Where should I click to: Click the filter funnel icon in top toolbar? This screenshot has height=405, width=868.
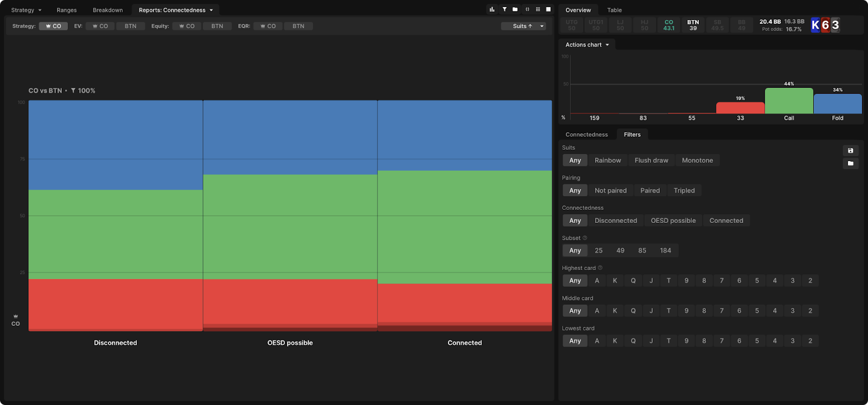coord(504,9)
